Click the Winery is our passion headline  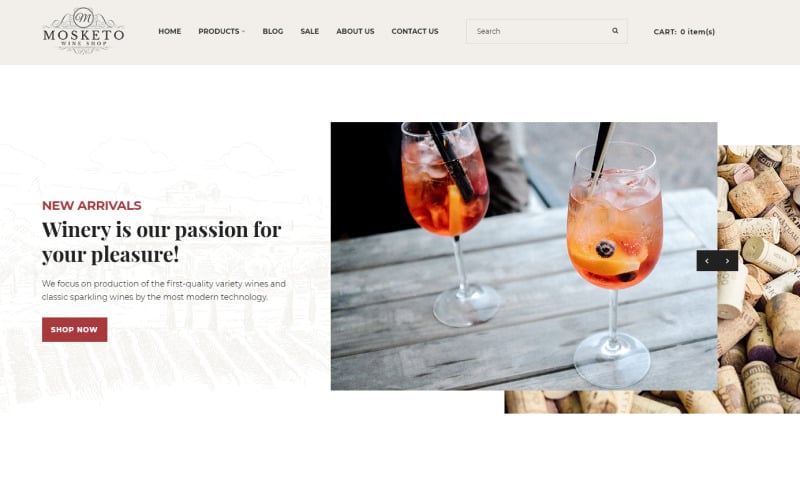(161, 242)
